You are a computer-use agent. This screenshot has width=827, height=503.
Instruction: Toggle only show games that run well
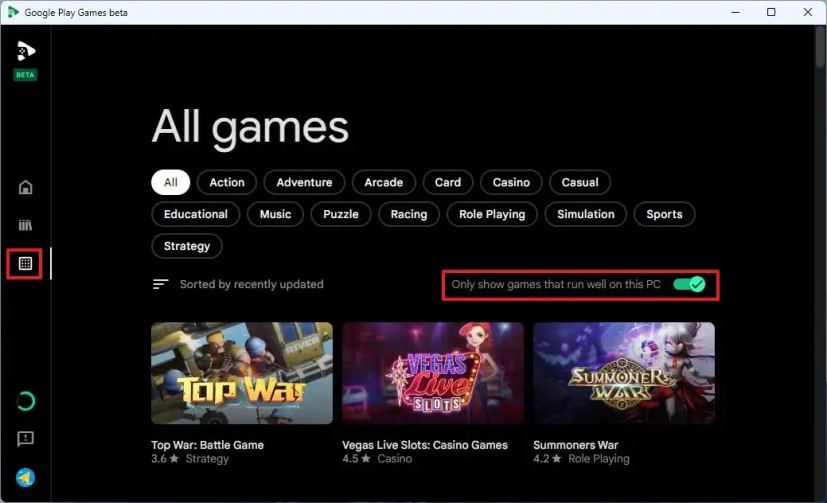[x=689, y=284]
